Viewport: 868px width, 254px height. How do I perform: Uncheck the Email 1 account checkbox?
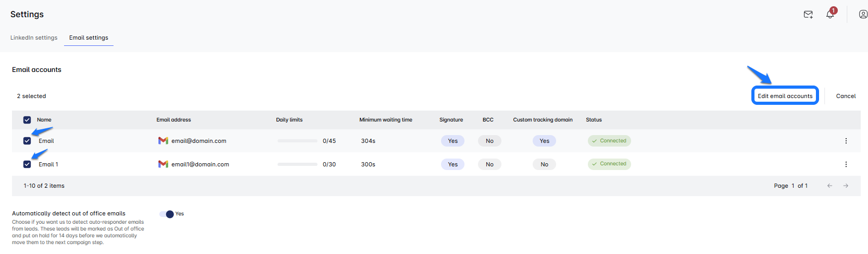[x=27, y=164]
